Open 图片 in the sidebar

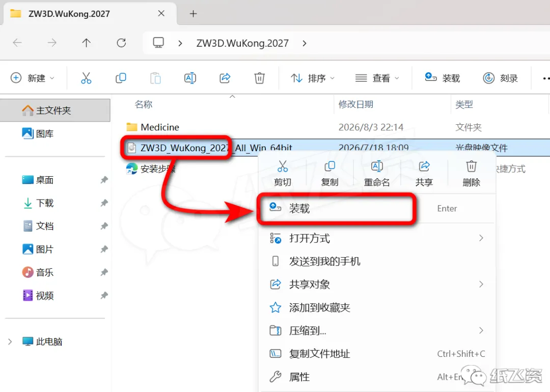coord(38,249)
